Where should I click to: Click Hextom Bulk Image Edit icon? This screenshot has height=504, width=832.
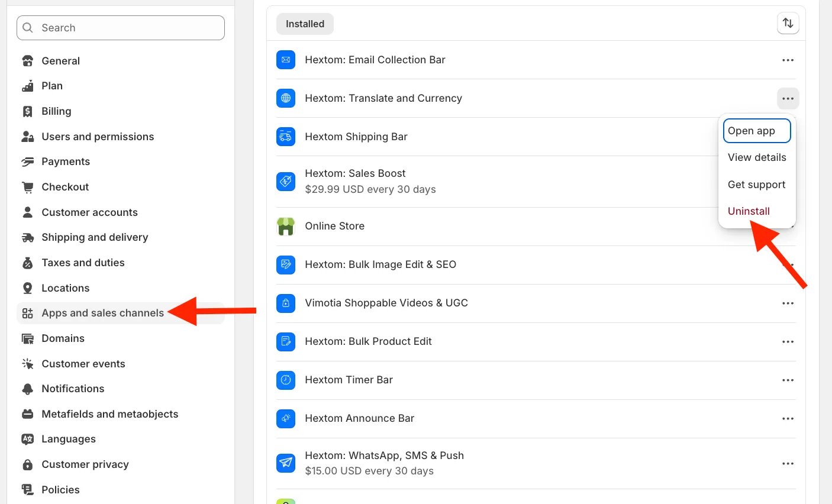286,264
